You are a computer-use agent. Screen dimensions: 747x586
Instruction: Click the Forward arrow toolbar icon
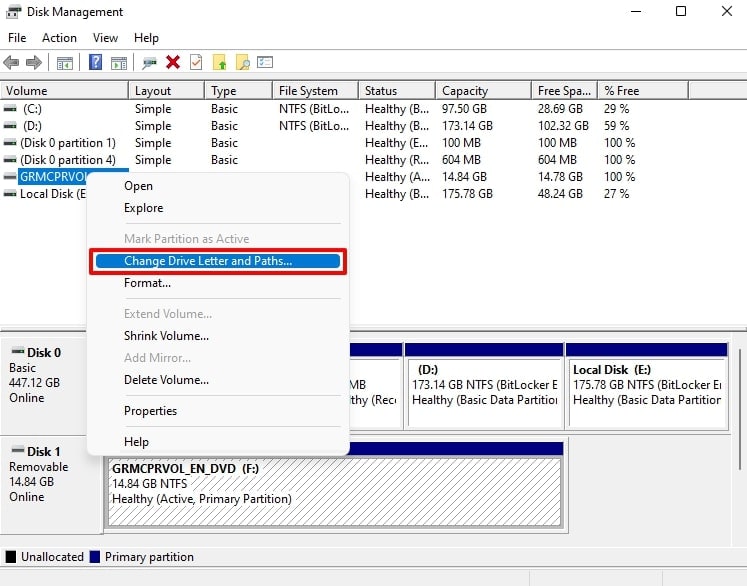pyautogui.click(x=34, y=62)
